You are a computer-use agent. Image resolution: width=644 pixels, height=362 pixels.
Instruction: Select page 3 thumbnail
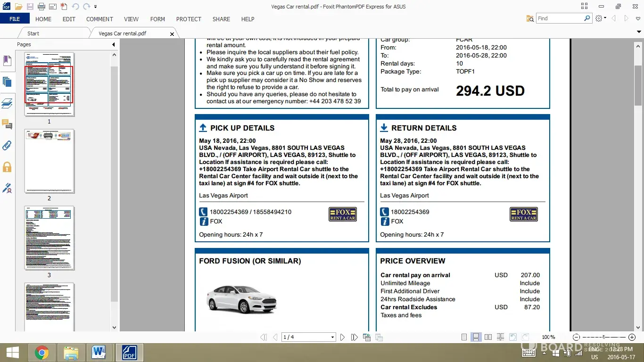click(49, 238)
